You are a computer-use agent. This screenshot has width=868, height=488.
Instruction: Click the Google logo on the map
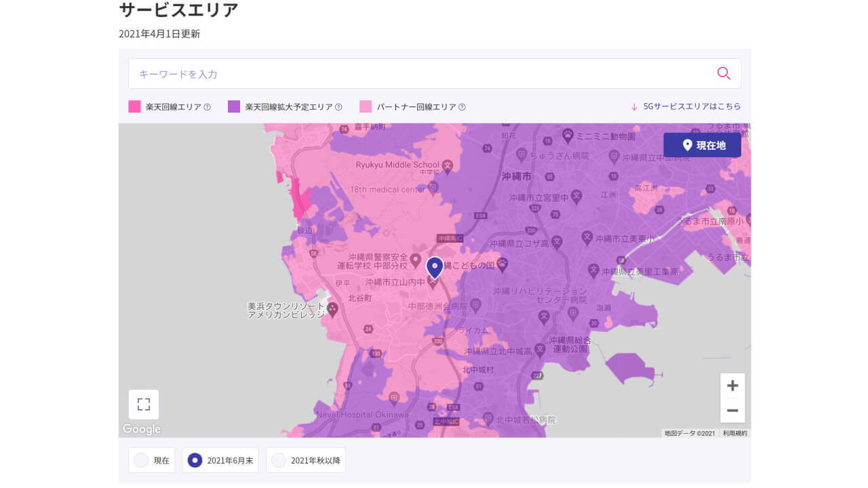(x=141, y=429)
